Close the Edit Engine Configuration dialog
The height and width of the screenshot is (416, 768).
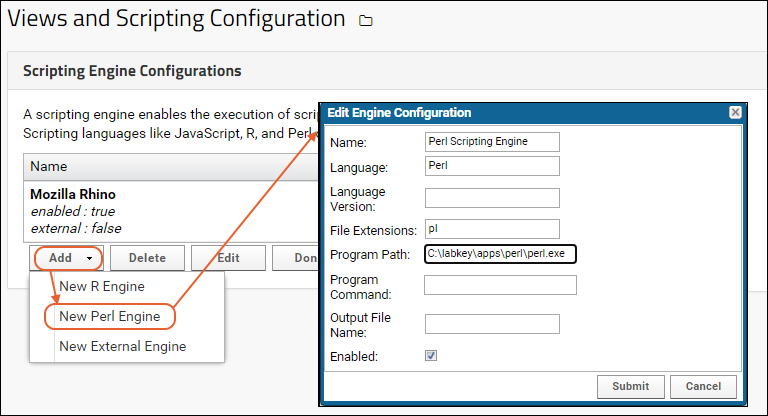point(735,113)
